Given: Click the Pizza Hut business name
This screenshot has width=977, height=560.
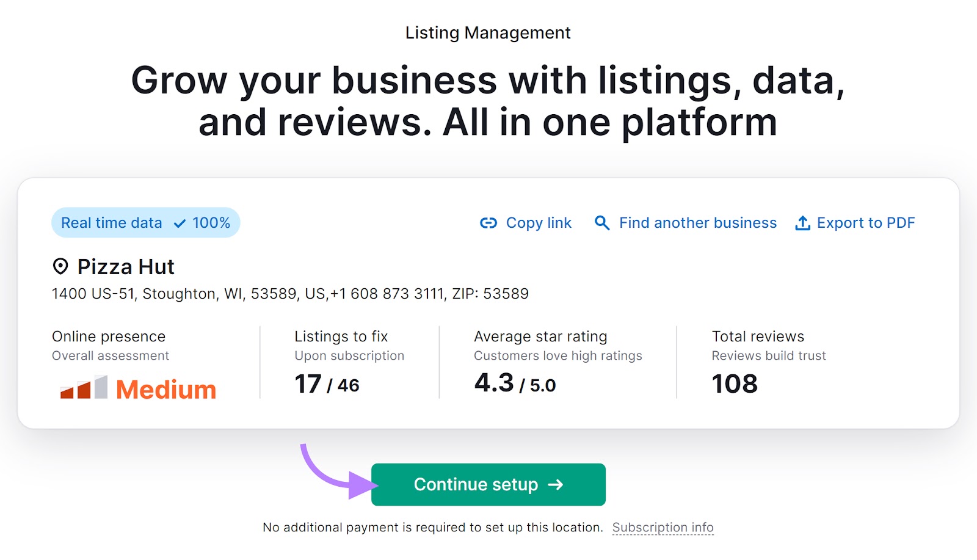Looking at the screenshot, I should [x=126, y=267].
